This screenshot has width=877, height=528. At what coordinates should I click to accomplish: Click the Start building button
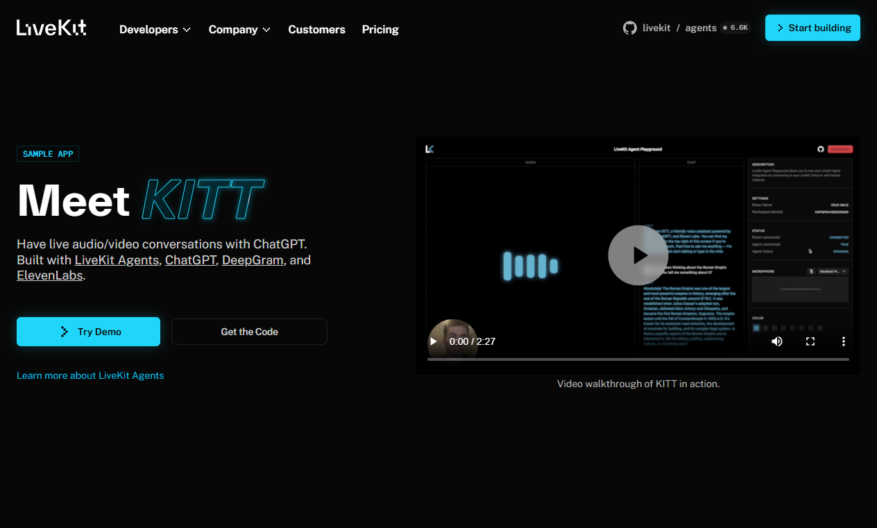tap(812, 27)
